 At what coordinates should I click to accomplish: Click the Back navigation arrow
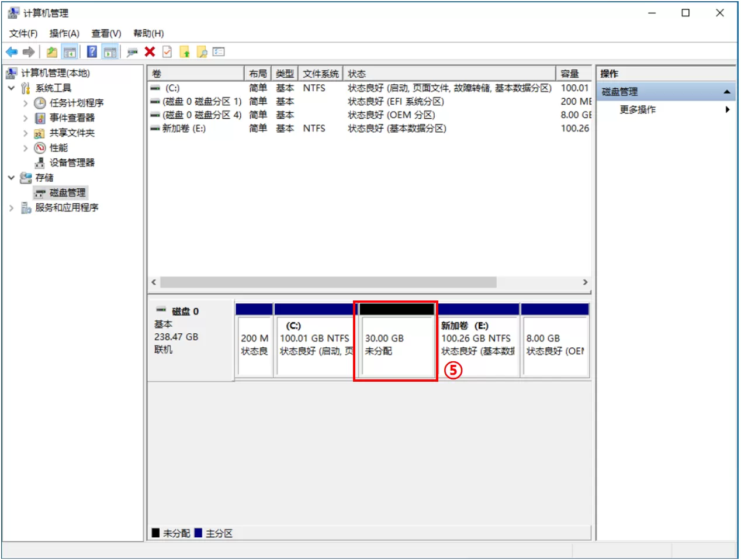(12, 51)
